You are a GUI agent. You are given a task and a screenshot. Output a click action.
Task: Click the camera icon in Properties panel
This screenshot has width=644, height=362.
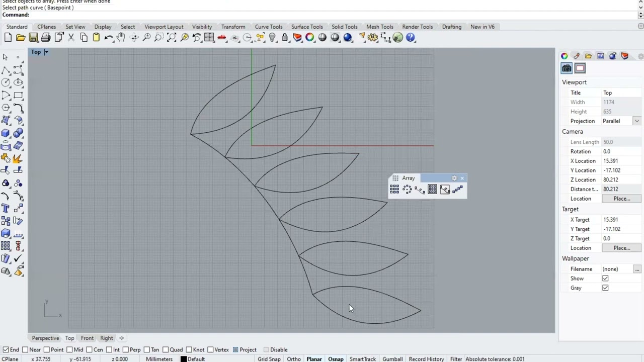click(567, 68)
